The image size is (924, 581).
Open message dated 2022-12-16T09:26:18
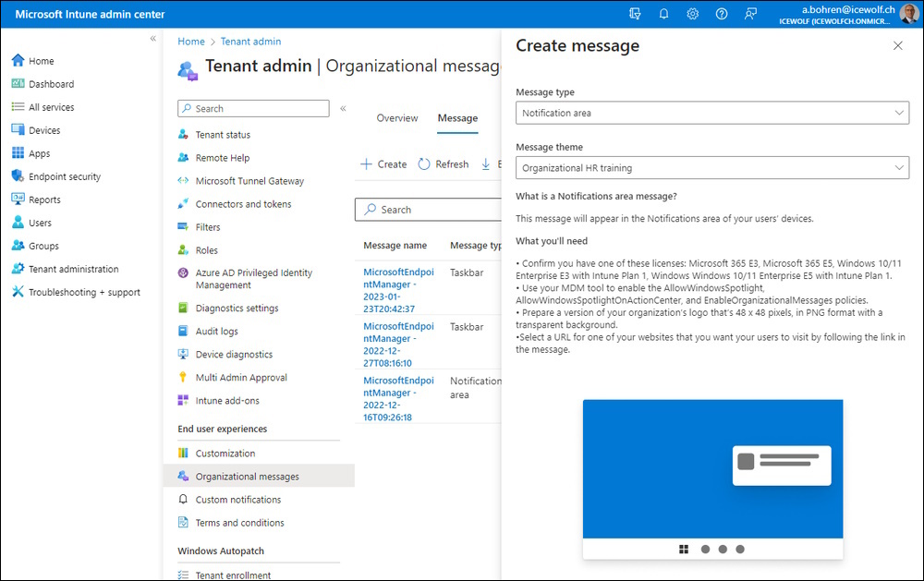tap(398, 399)
